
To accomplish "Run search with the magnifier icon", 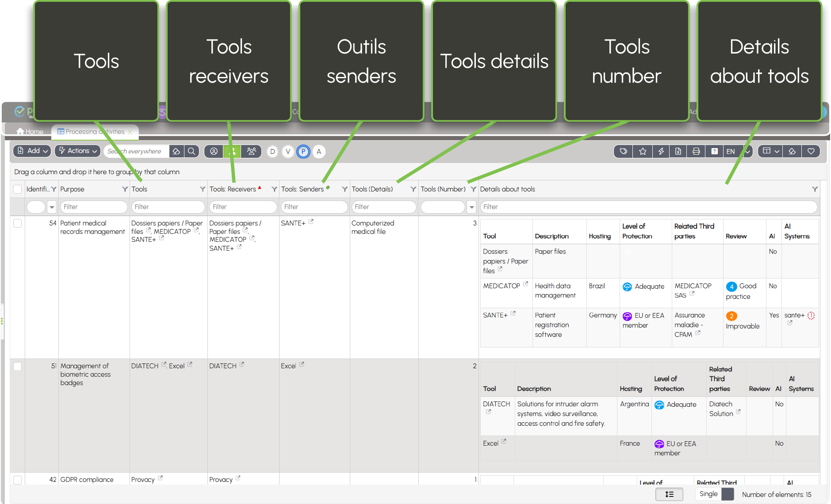I will click(191, 151).
